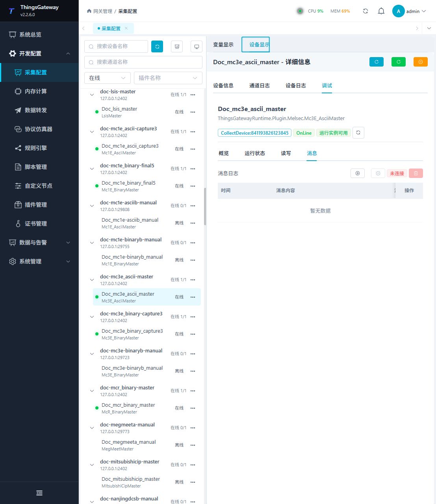436x504 pixels.
Task: Clear message log with red trash button
Action: point(416,173)
